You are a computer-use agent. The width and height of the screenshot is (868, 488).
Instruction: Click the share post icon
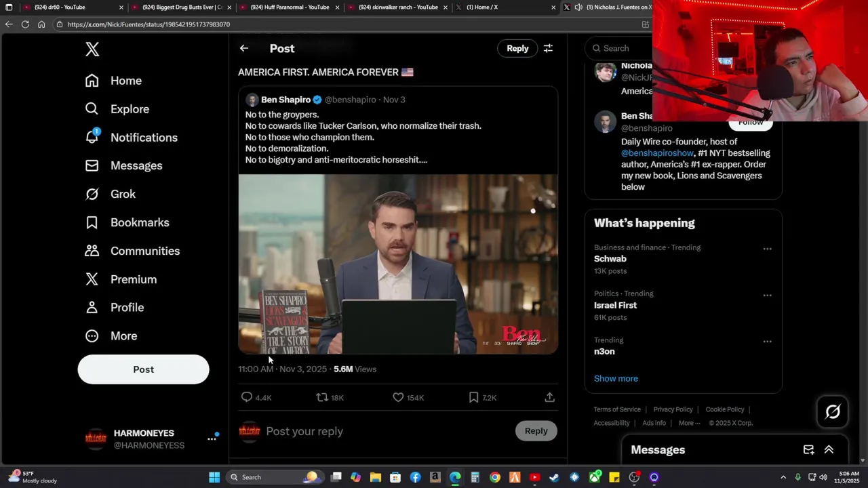tap(549, 397)
